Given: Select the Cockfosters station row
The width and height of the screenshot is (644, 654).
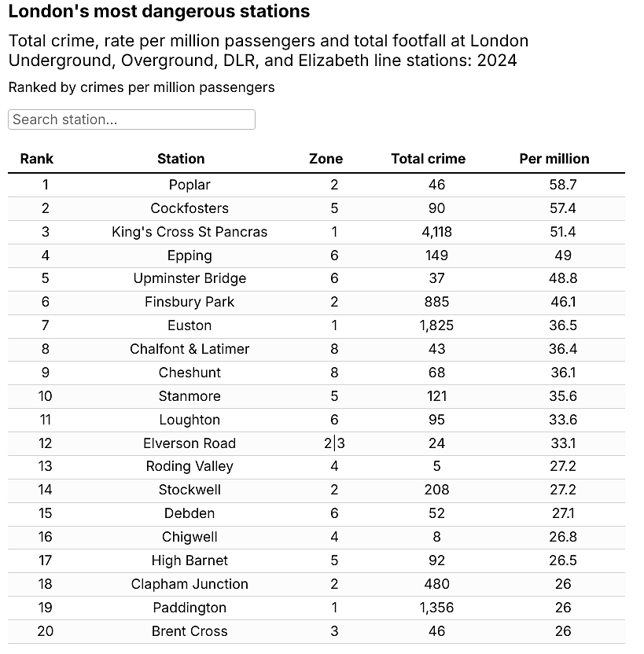Looking at the screenshot, I should (x=316, y=208).
